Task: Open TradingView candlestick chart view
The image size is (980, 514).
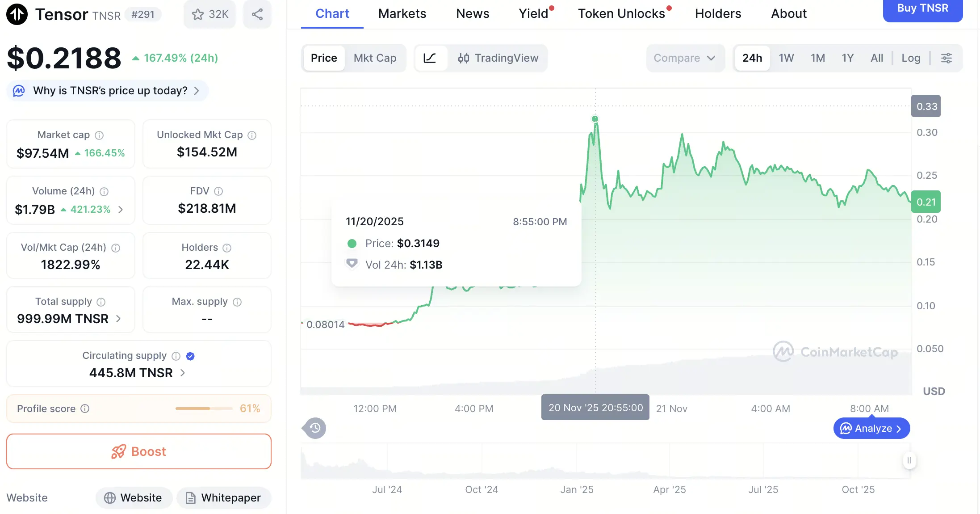Action: 498,58
